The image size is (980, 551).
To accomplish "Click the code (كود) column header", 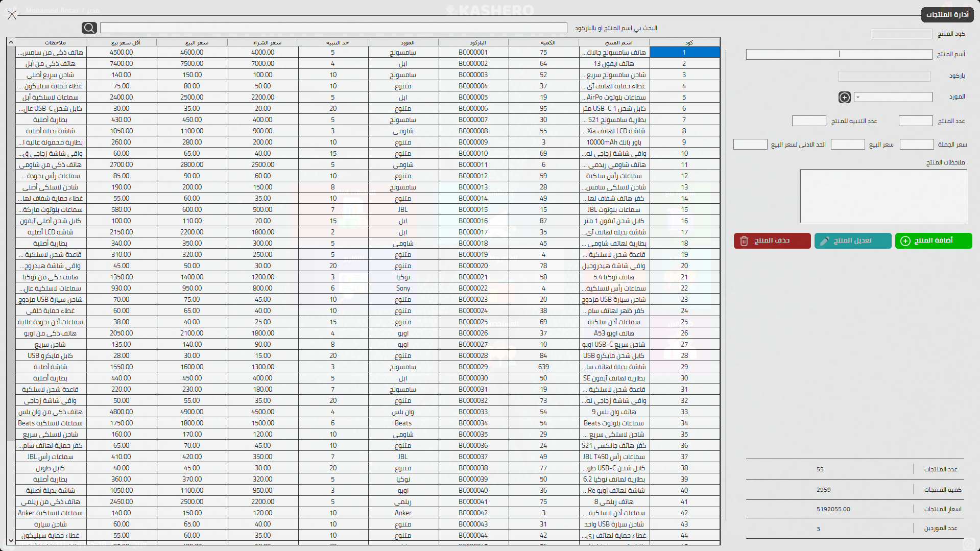I will click(x=684, y=42).
